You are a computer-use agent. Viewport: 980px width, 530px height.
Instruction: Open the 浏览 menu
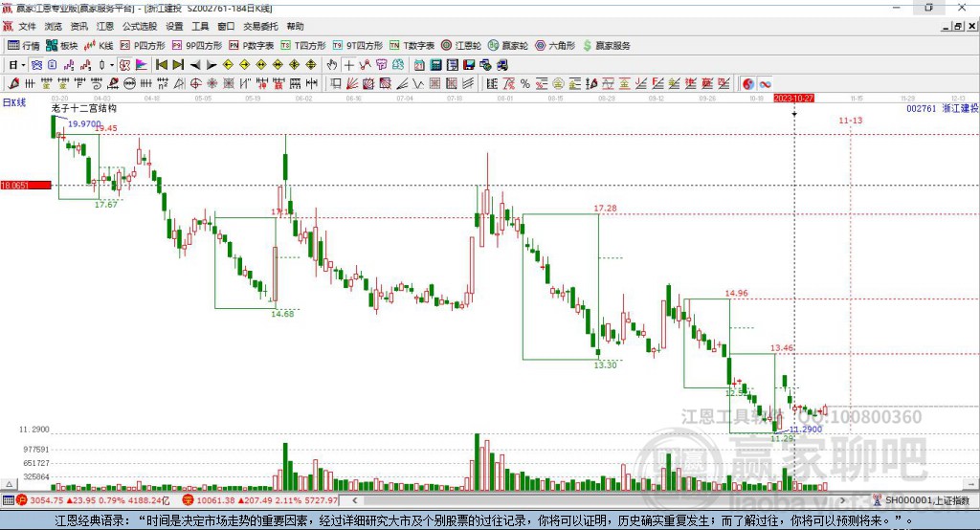[x=54, y=26]
